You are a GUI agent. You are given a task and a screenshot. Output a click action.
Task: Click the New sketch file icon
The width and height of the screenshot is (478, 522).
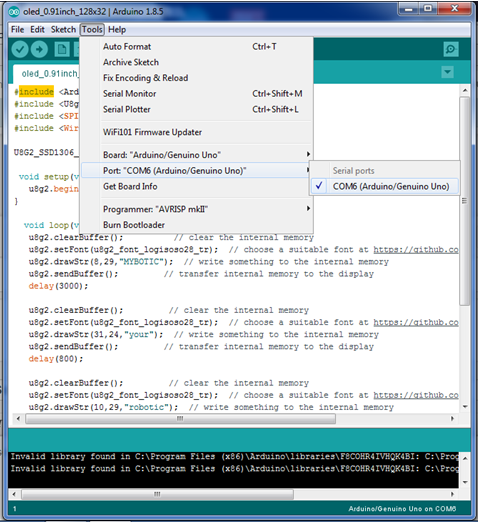tap(62, 49)
